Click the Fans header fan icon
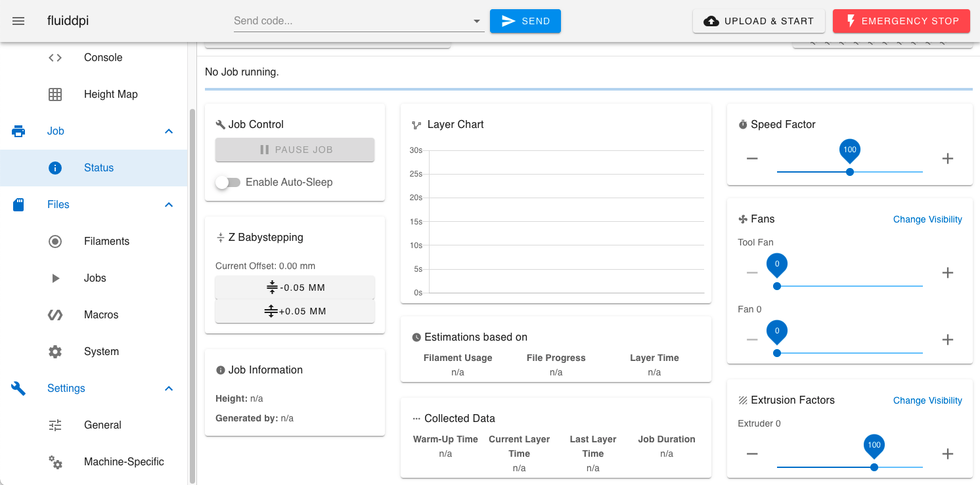 743,219
